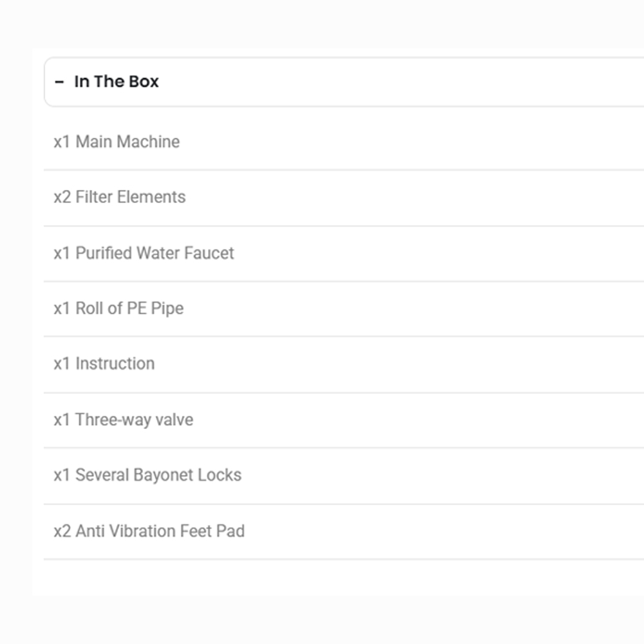
Task: Select the x1 Purified Water Faucet entry
Action: (x=144, y=253)
